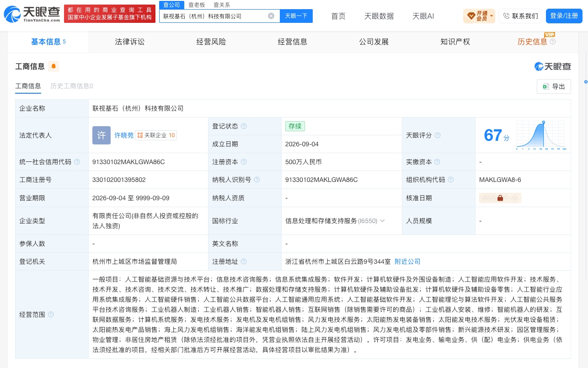
Task: Click the 有限责任公司 company type value
Action: click(x=145, y=221)
